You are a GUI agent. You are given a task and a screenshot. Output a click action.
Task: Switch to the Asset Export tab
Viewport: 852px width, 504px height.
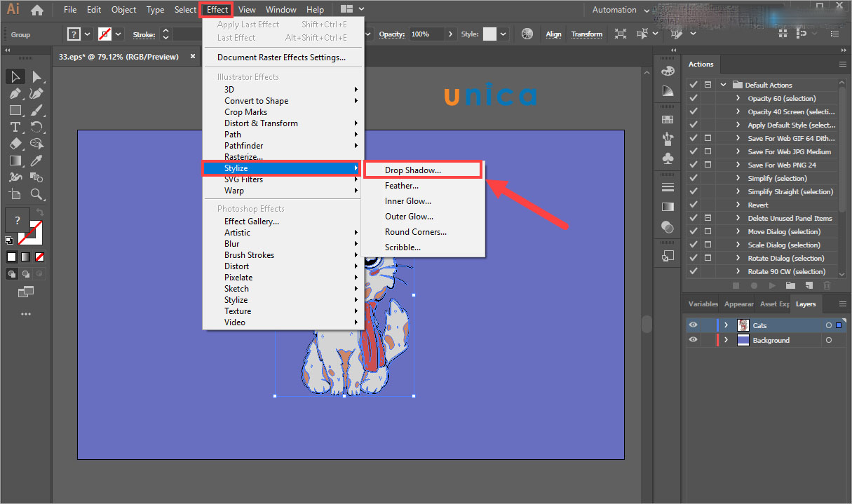pos(773,304)
